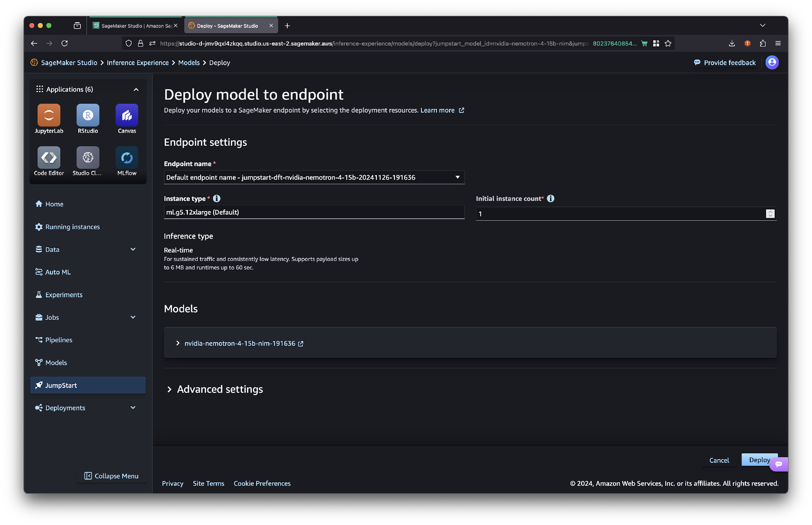The width and height of the screenshot is (812, 525).
Task: Expand the Advanced settings section
Action: pos(170,389)
